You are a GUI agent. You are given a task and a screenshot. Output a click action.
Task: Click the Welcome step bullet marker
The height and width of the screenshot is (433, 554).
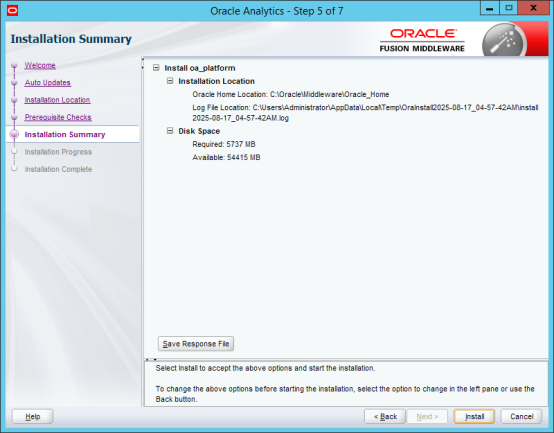[x=14, y=65]
